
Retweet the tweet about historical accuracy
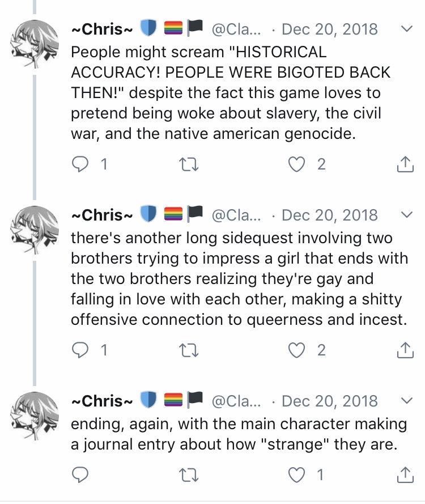pos(189,164)
